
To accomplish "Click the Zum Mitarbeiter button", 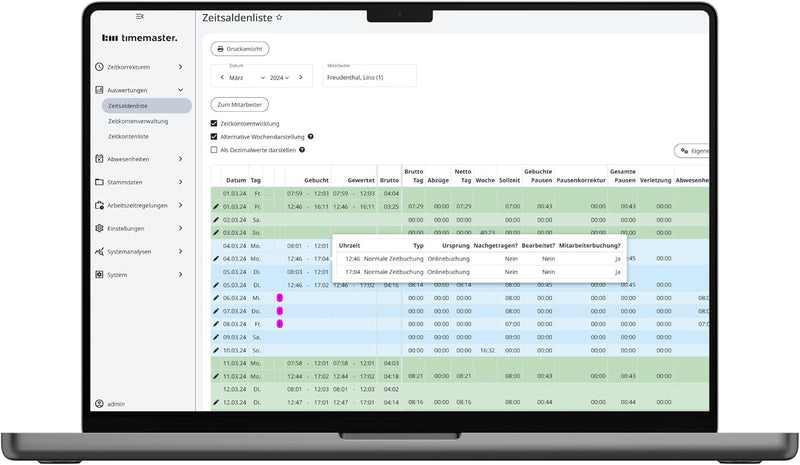I will (239, 104).
